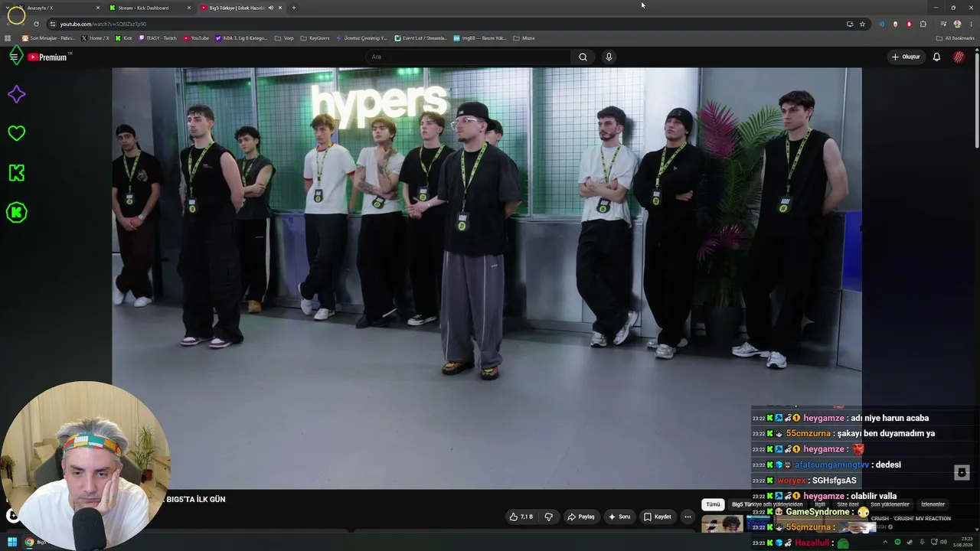Open Chrome extensions puzzle icon
Screen dimensions: 980x551
923,24
